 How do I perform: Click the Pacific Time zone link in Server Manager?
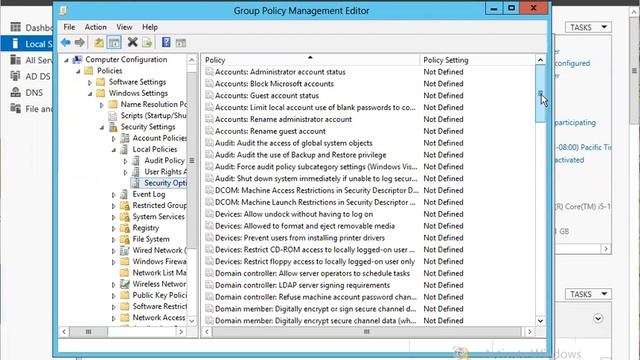pos(583,147)
